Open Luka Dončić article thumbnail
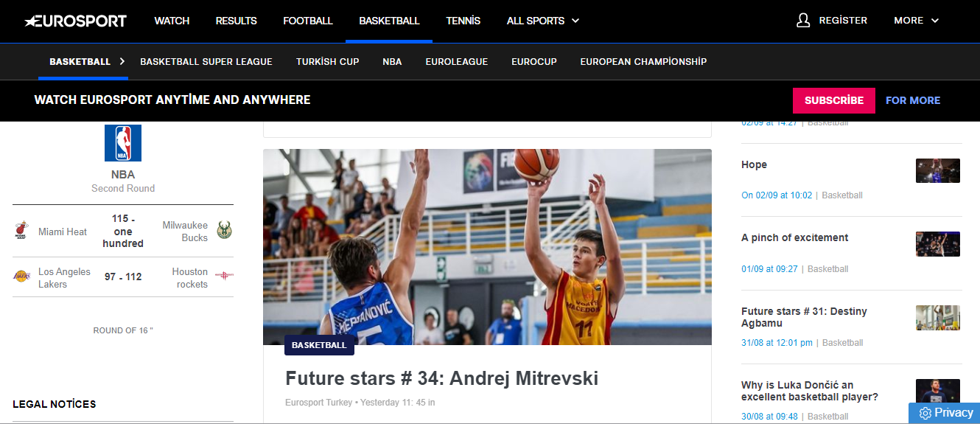 938,391
